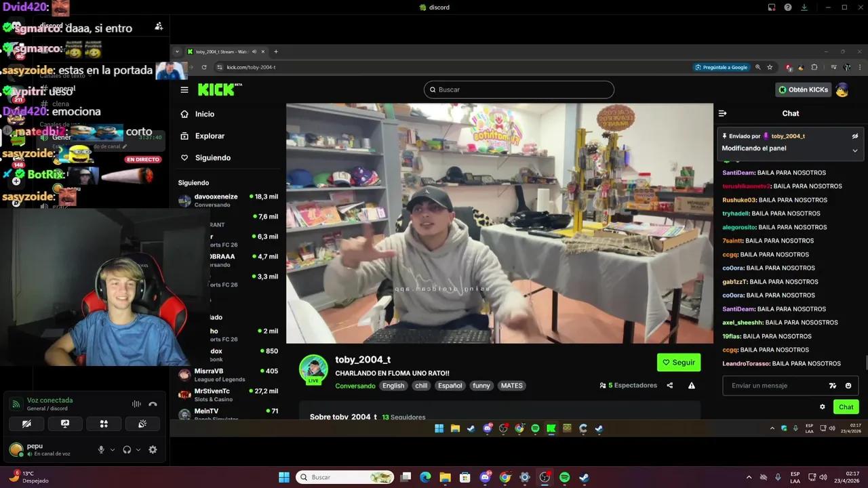Click the screen share icon in Discord
This screenshot has width=868, height=488.
pos(64,424)
